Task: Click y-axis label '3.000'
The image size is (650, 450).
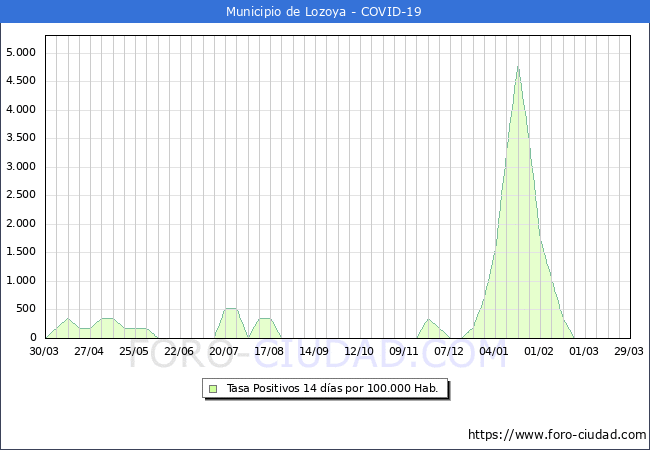Action: [21, 167]
